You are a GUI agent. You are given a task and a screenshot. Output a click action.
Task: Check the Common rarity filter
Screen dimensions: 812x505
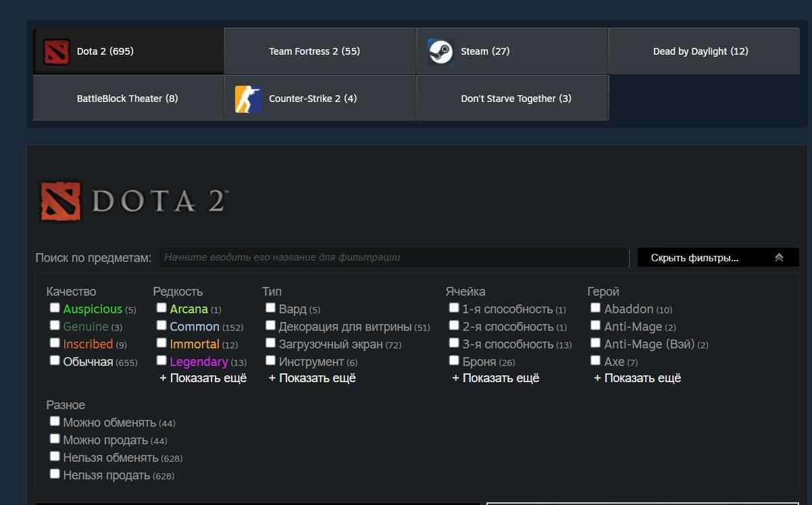point(161,325)
